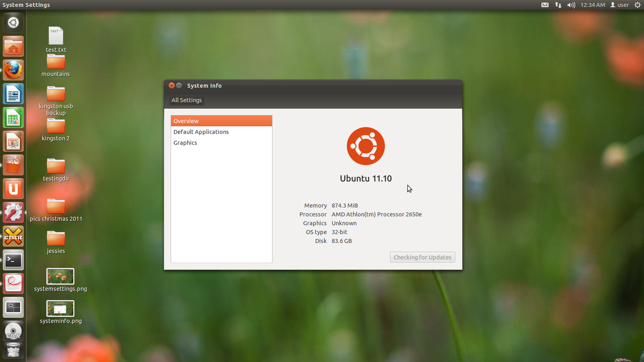Open LibreOffice Impress from the launcher
Screen dimensions: 644x362
click(13, 142)
